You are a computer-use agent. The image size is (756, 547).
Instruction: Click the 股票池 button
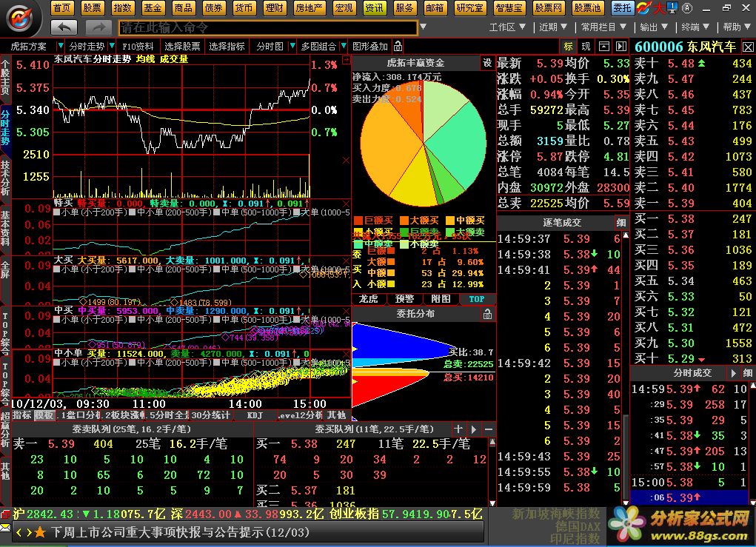[587, 7]
